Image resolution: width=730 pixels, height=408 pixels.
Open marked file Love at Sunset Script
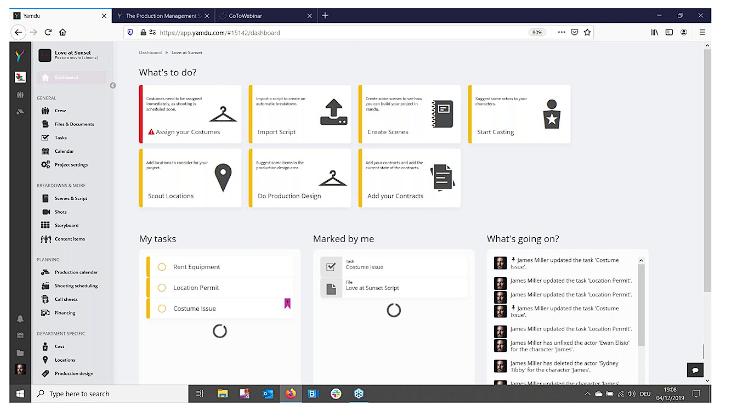coord(393,288)
